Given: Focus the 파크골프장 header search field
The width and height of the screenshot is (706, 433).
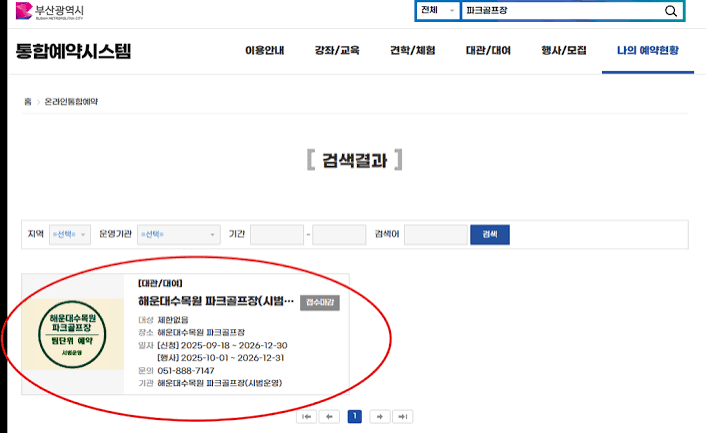Looking at the screenshot, I should (563, 11).
